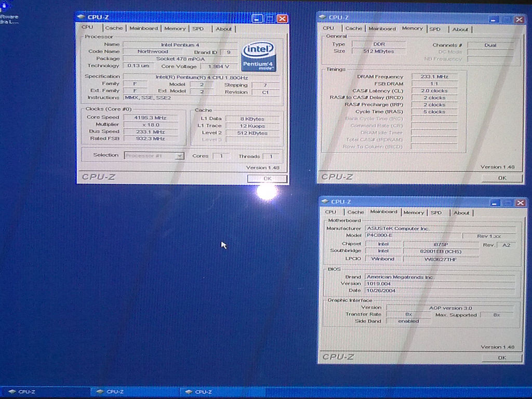
Task: Click the FSB:DRAM value "1:1"
Action: click(434, 84)
